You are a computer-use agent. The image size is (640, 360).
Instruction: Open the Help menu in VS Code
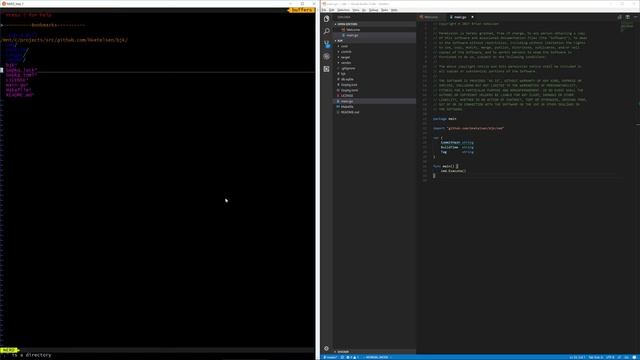point(394,10)
